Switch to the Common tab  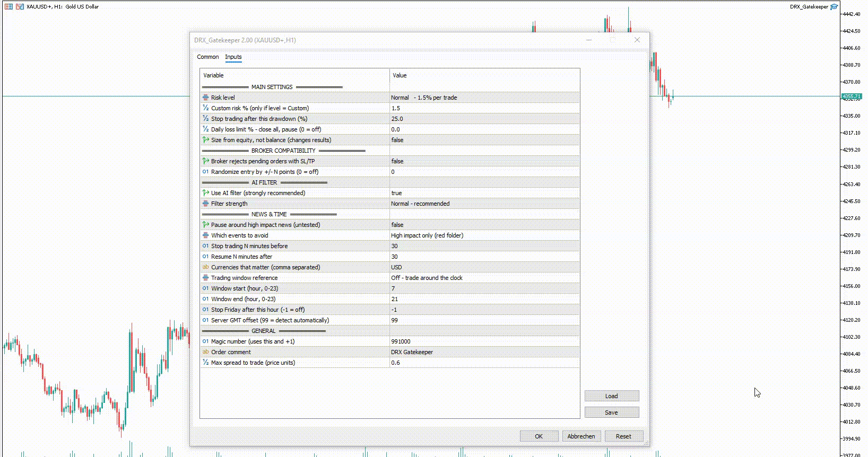(x=207, y=57)
